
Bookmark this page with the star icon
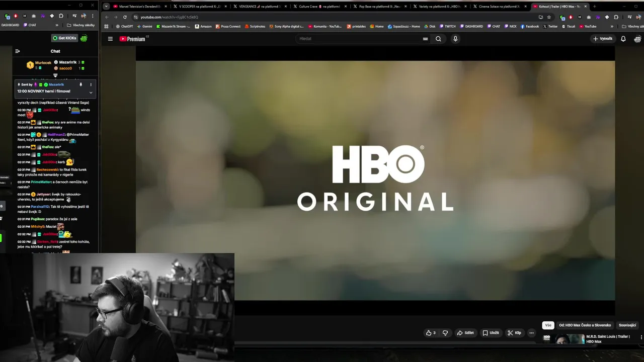[x=549, y=17]
